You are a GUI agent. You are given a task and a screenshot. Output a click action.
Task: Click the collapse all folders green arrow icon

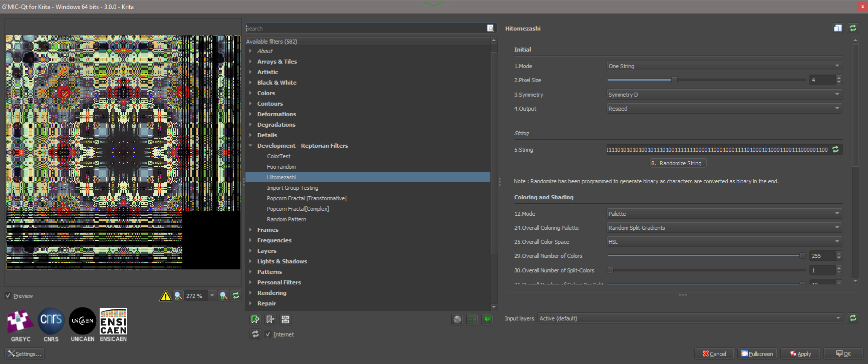487,319
